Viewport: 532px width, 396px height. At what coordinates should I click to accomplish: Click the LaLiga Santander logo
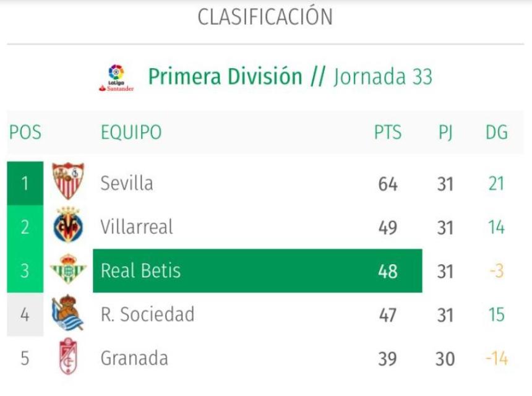(116, 78)
